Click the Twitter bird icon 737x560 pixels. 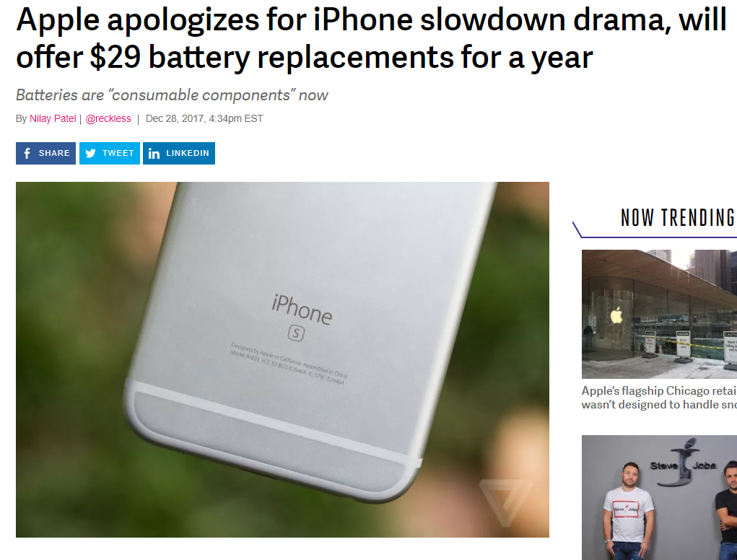[91, 153]
